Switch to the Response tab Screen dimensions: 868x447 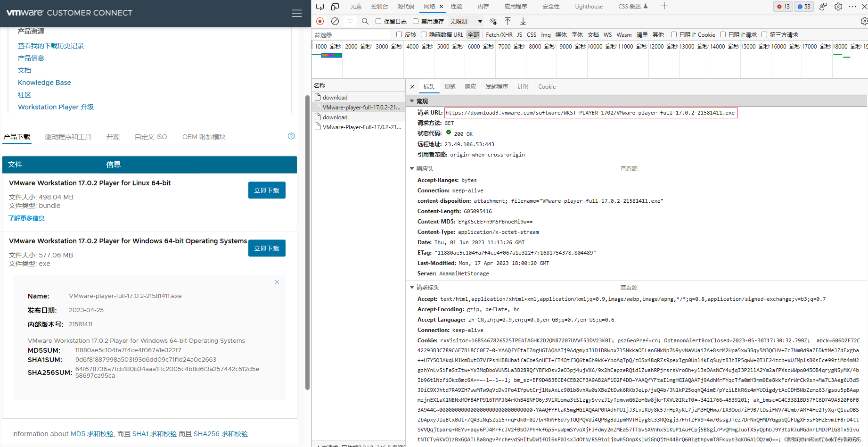[470, 87]
